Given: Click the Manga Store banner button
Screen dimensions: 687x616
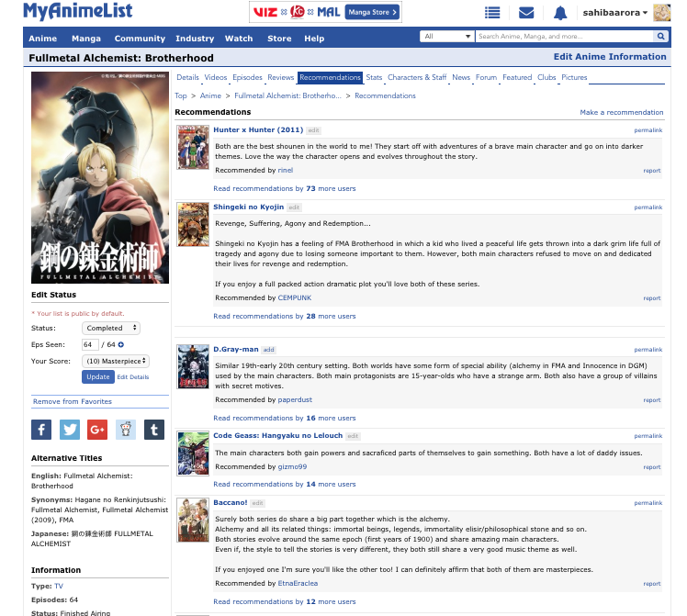Looking at the screenshot, I should click(x=372, y=12).
